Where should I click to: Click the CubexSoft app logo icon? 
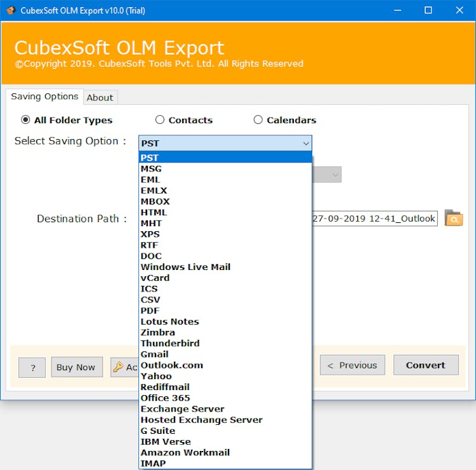tap(11, 10)
